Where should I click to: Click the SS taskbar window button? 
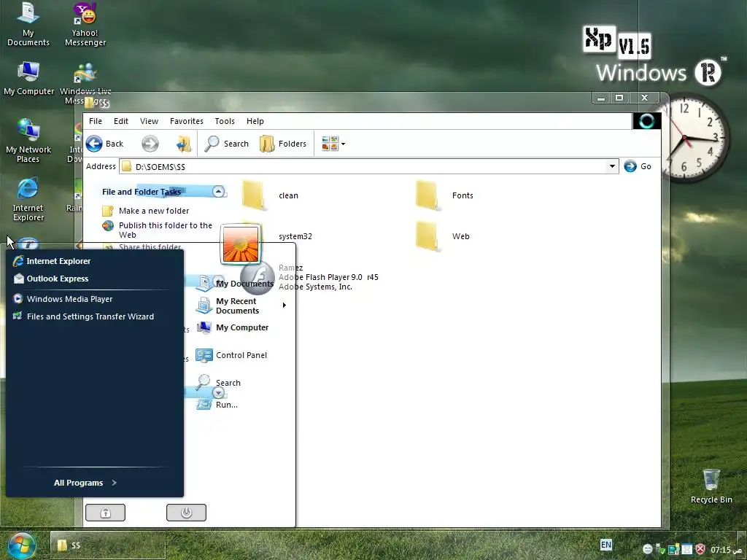pyautogui.click(x=108, y=545)
